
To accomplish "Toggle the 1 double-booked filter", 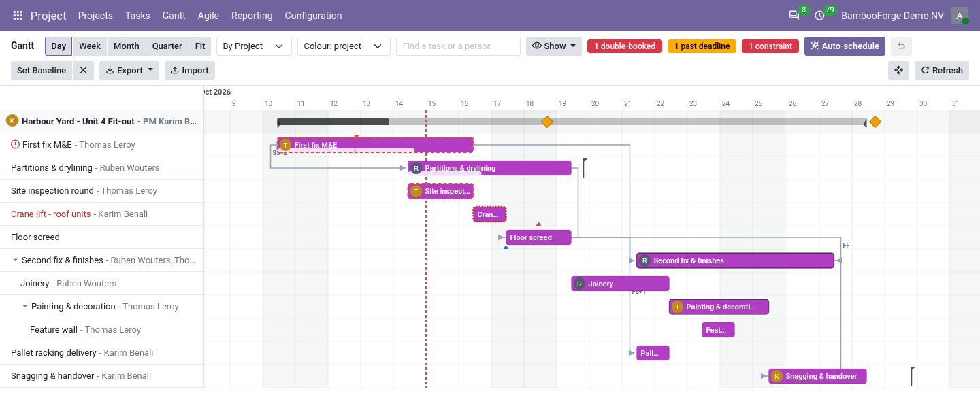I will pos(625,46).
